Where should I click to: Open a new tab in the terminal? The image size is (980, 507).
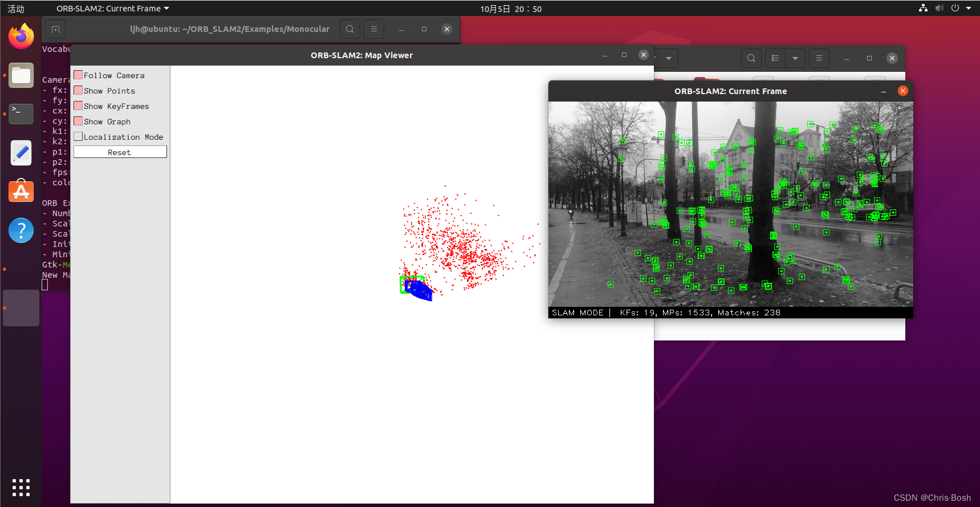[x=55, y=29]
